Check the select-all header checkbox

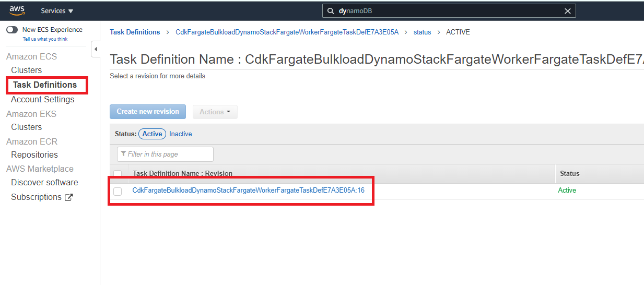click(x=118, y=174)
